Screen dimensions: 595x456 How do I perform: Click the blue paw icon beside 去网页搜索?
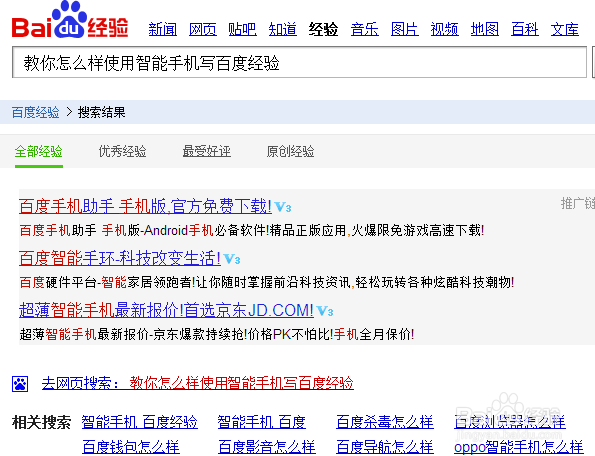20,384
